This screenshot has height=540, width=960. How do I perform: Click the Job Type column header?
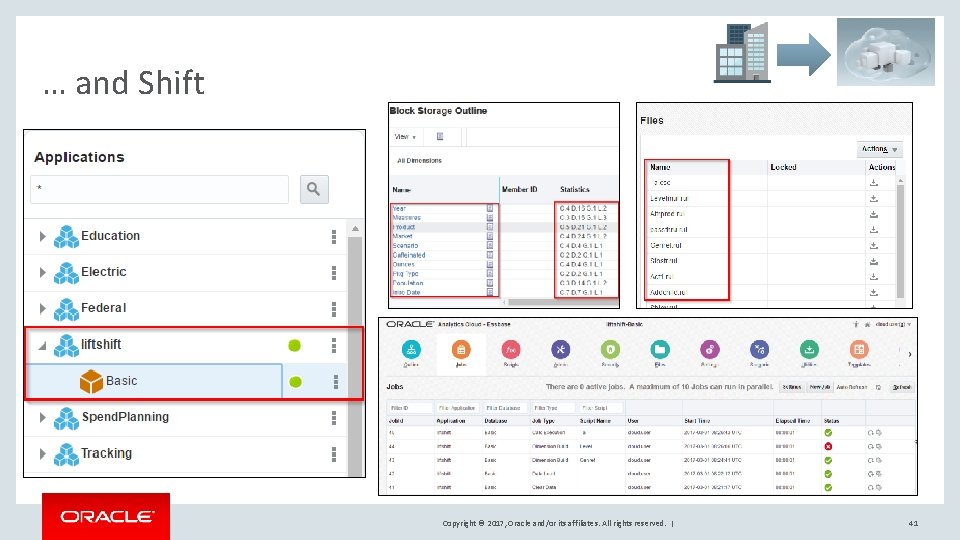pyautogui.click(x=543, y=421)
